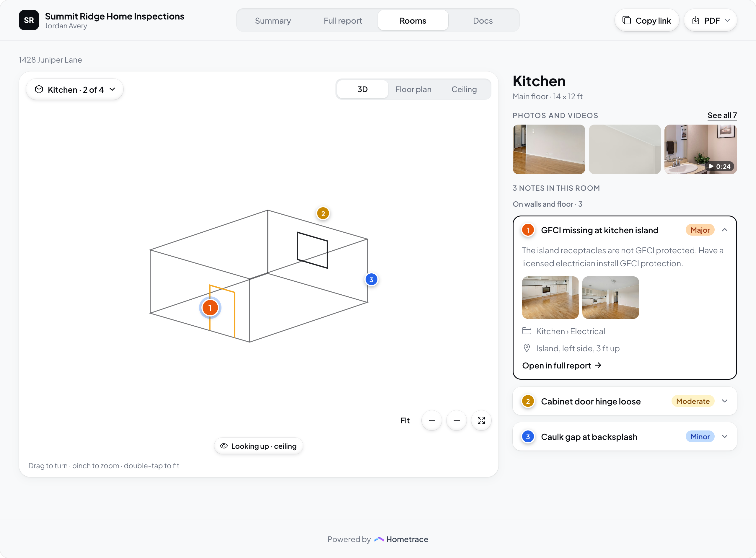
Task: Open fullscreen view of the 3D model
Action: click(481, 420)
